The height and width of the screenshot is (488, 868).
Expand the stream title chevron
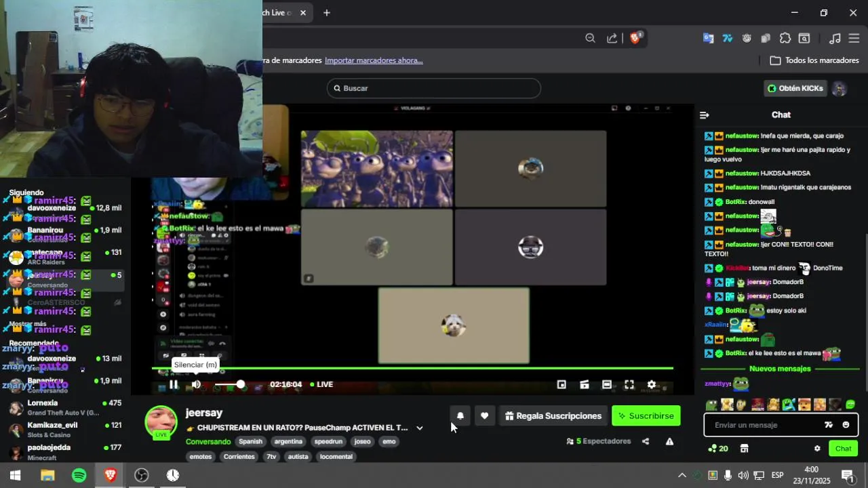pyautogui.click(x=420, y=428)
